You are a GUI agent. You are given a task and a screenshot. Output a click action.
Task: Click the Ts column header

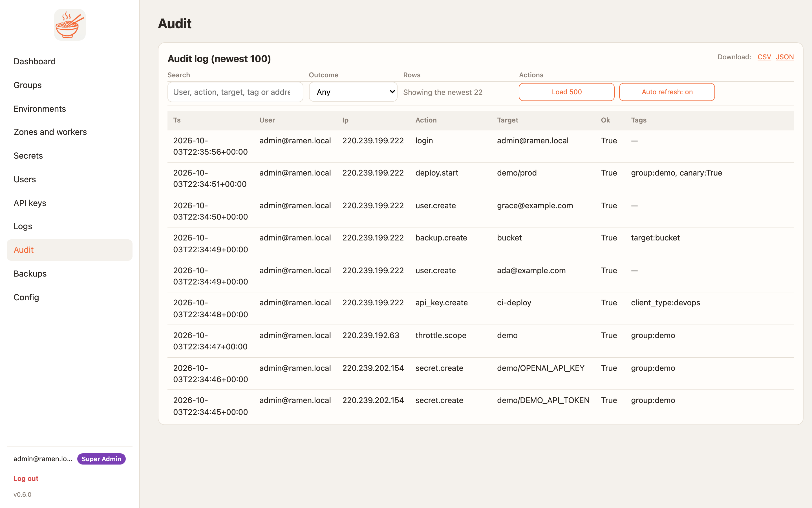tap(177, 120)
